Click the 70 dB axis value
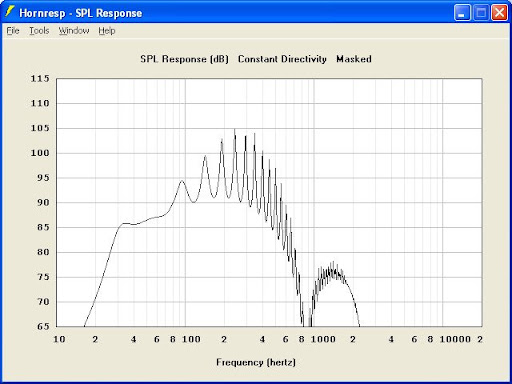This screenshot has width=512, height=384. tap(43, 302)
